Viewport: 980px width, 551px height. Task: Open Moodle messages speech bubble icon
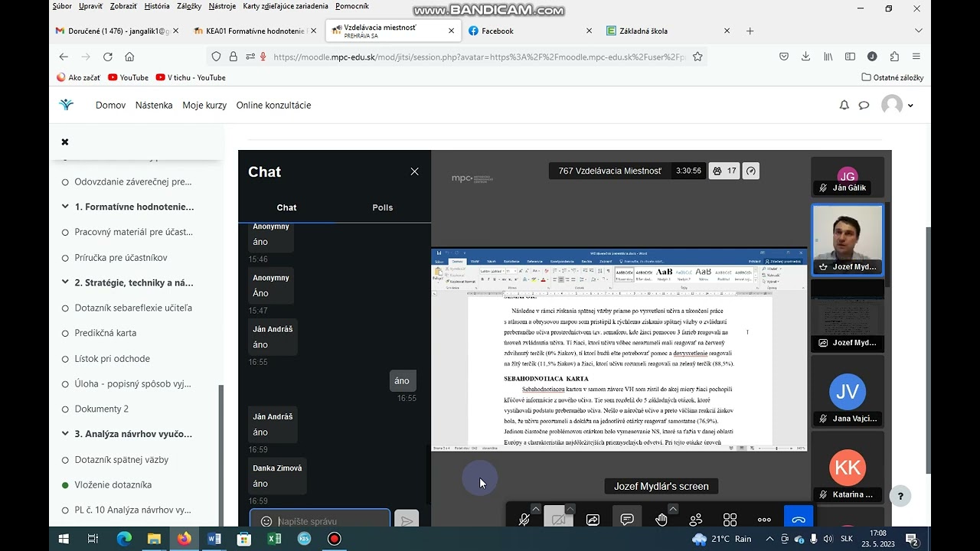864,105
